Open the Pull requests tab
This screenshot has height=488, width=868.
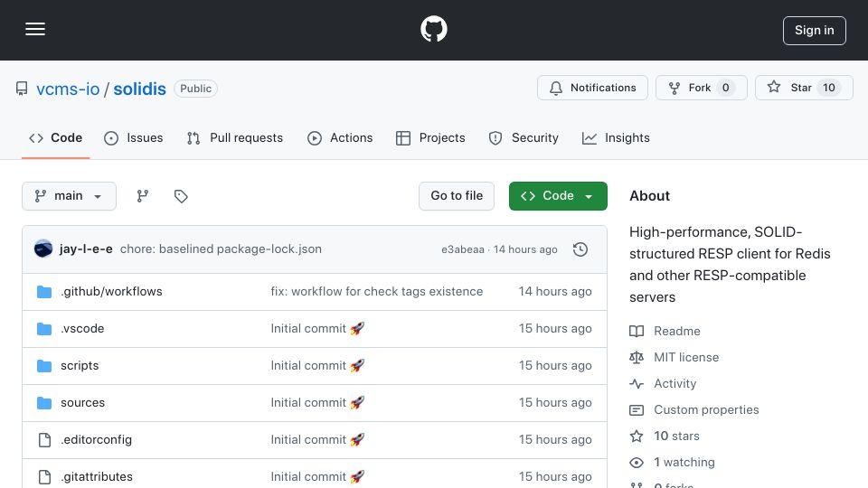[235, 137]
